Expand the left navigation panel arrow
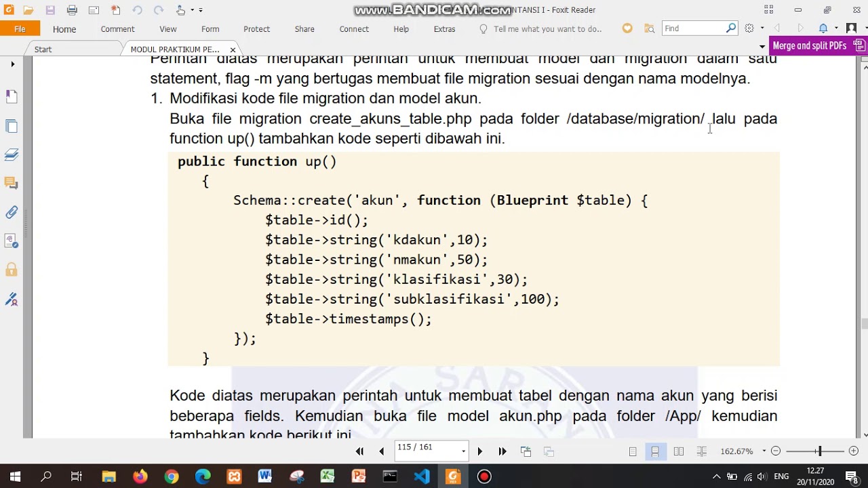868x488 pixels. click(x=12, y=64)
